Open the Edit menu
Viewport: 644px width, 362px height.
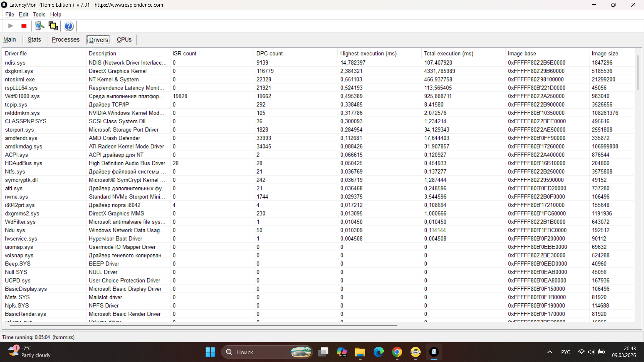(x=23, y=14)
